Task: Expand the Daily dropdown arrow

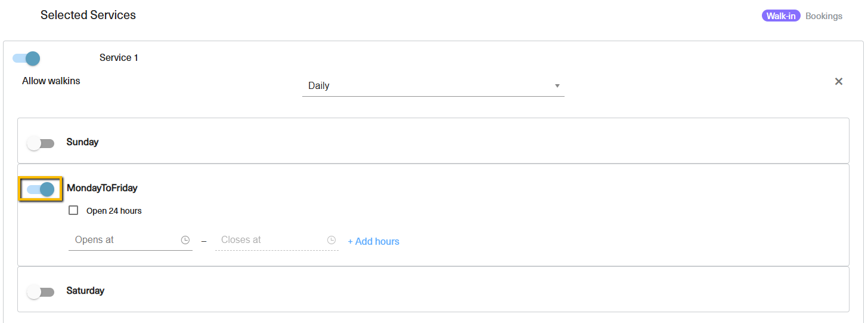Action: click(557, 86)
